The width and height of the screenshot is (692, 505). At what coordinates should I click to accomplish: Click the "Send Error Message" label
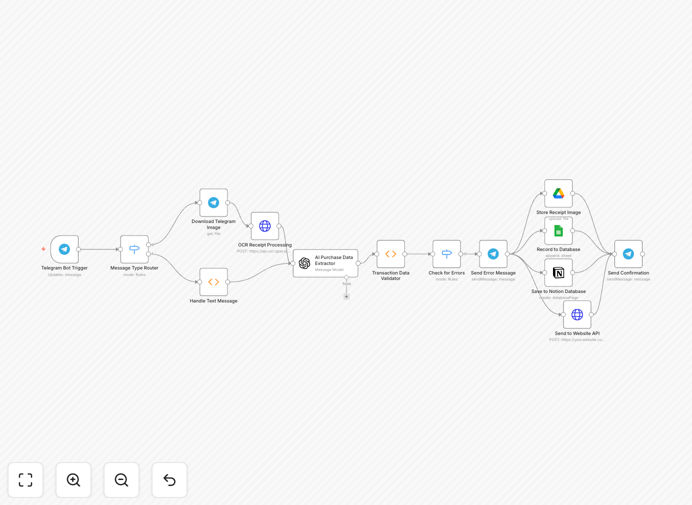493,273
